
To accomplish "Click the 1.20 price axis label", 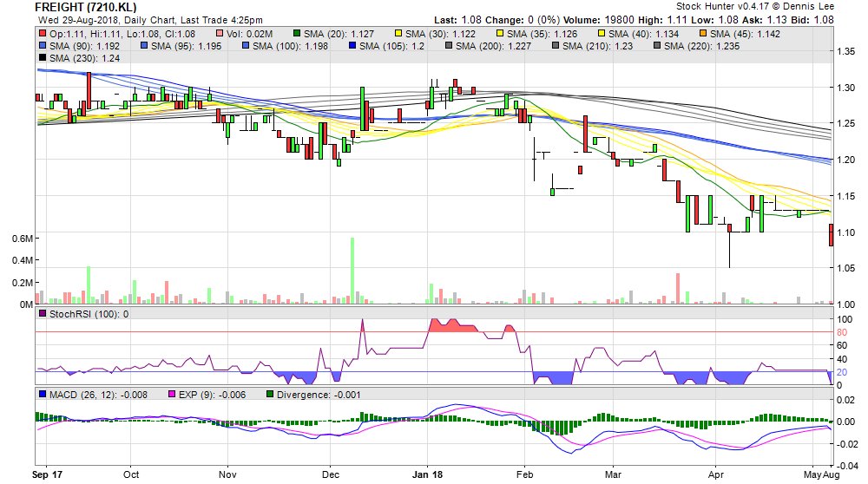I will [845, 160].
